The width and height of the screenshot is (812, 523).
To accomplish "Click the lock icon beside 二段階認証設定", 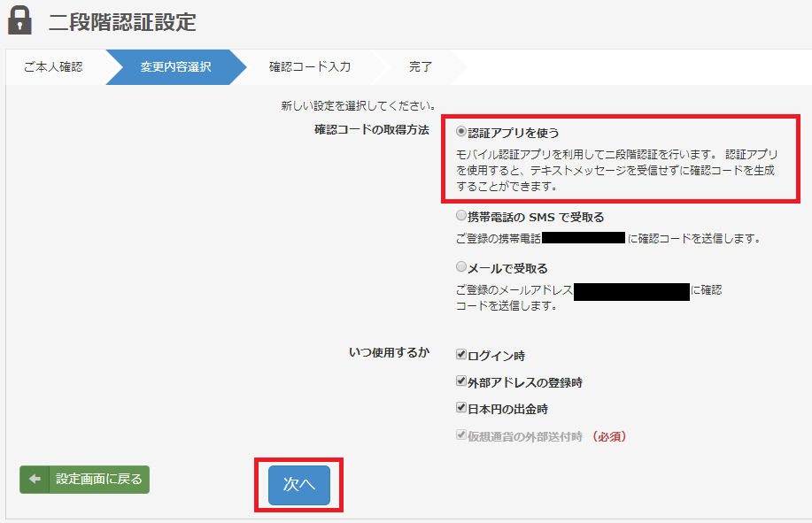I will click(x=19, y=20).
